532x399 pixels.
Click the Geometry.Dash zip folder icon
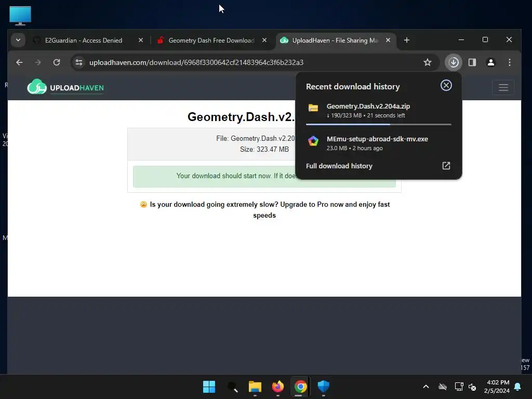313,108
